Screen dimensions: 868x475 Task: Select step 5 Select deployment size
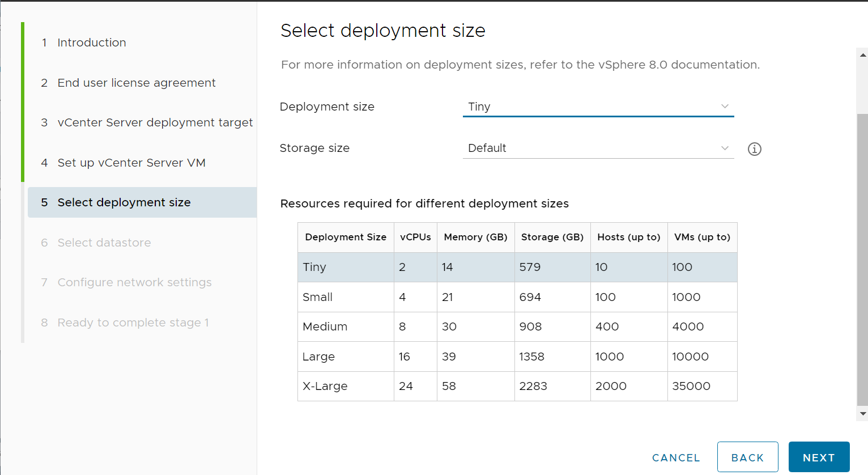pyautogui.click(x=142, y=202)
